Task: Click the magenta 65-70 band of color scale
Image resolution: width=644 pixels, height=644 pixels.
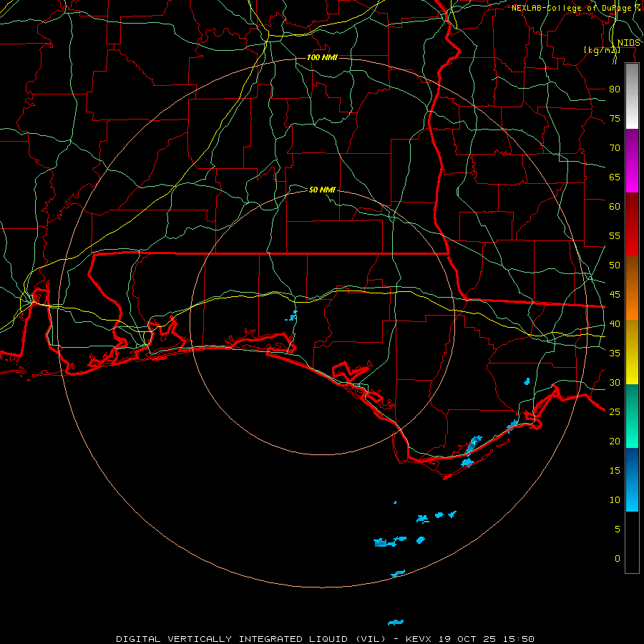Action: pos(632,160)
